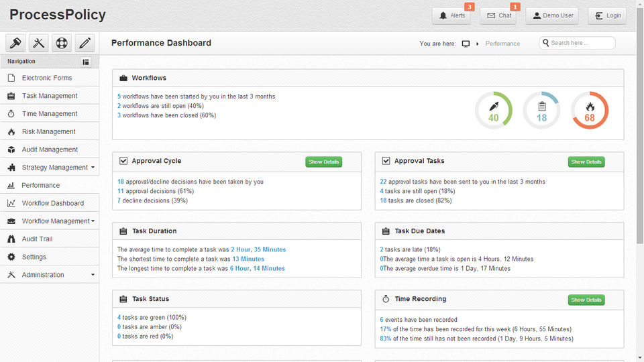Click the orange flame gauge showing 68
This screenshot has width=644, height=362.
coord(590,111)
